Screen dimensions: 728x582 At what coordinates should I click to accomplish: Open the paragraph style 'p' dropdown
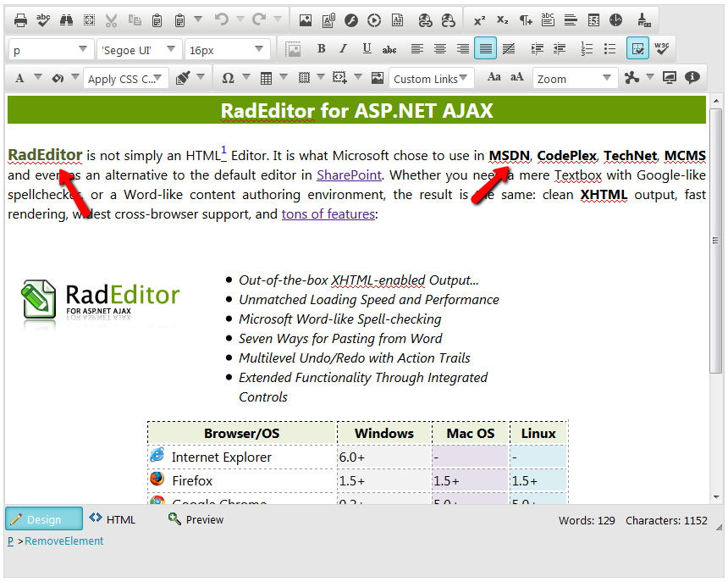point(51,49)
